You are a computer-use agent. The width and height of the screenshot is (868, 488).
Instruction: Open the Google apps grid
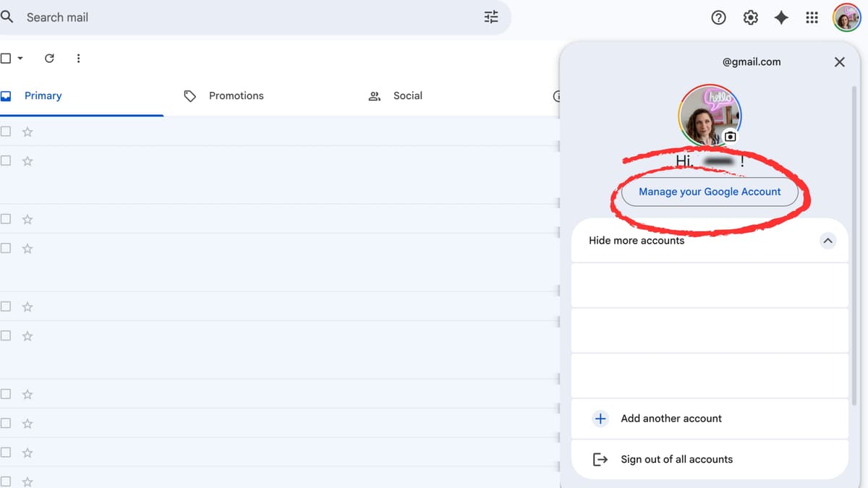click(x=812, y=17)
